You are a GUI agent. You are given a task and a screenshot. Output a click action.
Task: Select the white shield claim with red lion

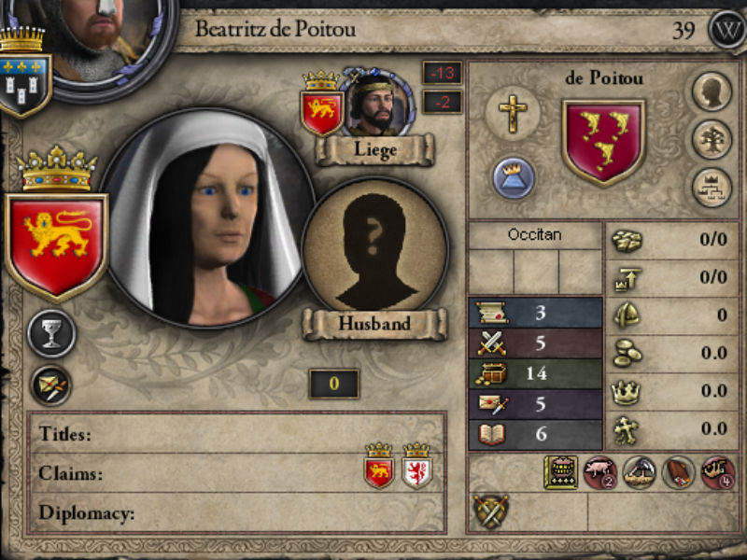[x=416, y=466]
